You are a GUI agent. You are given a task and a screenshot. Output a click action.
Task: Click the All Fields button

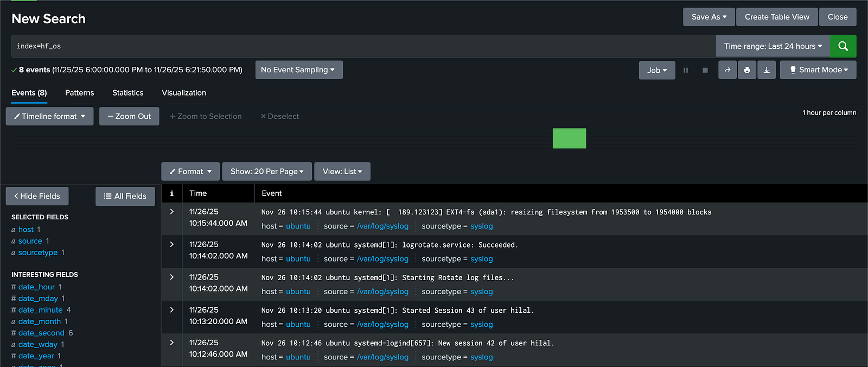pos(125,196)
